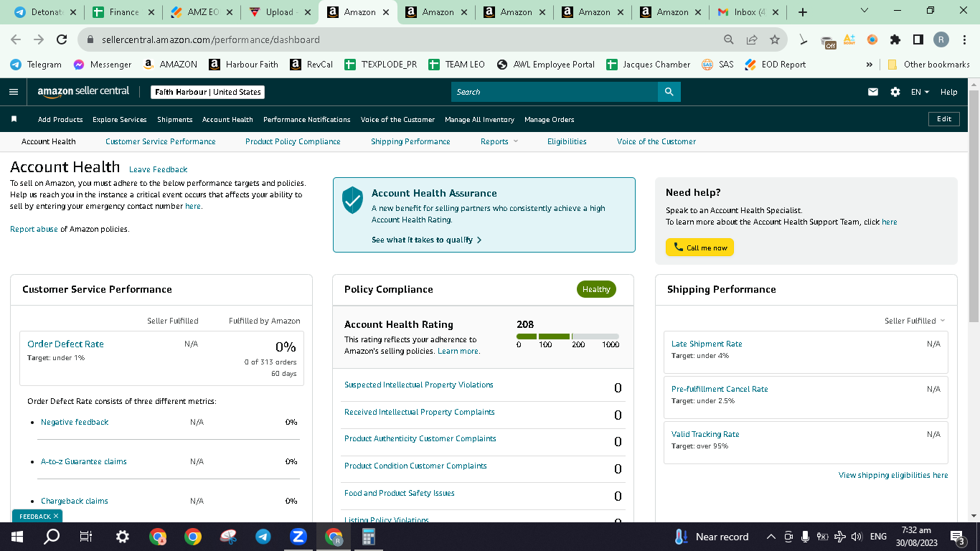980x551 pixels.
Task: Click the browser address bar URL
Action: point(211,39)
